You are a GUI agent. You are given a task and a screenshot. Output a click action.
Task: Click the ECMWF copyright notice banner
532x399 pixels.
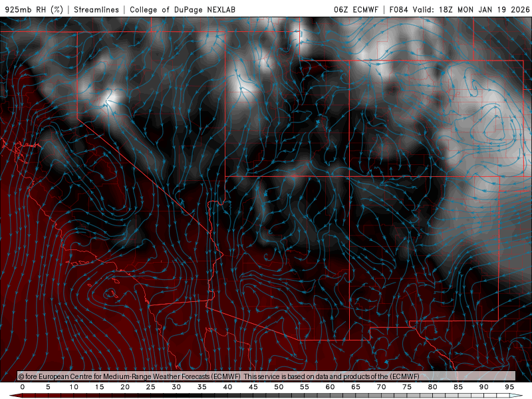coord(267,376)
